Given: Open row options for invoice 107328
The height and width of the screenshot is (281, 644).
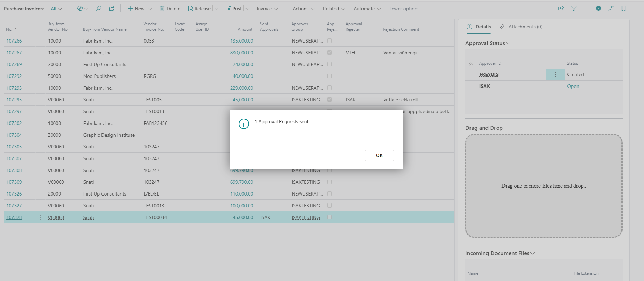Looking at the screenshot, I should tap(41, 217).
